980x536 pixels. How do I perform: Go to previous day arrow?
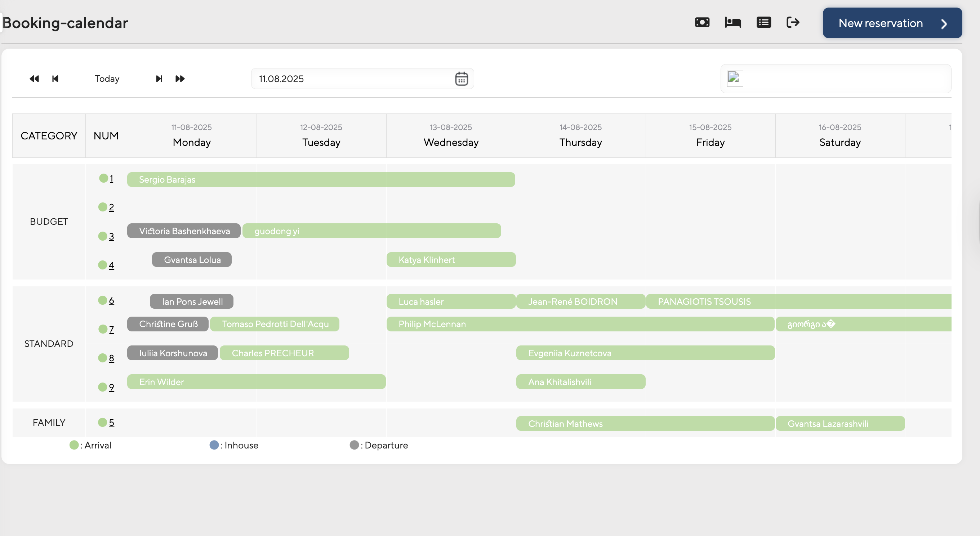coord(55,79)
